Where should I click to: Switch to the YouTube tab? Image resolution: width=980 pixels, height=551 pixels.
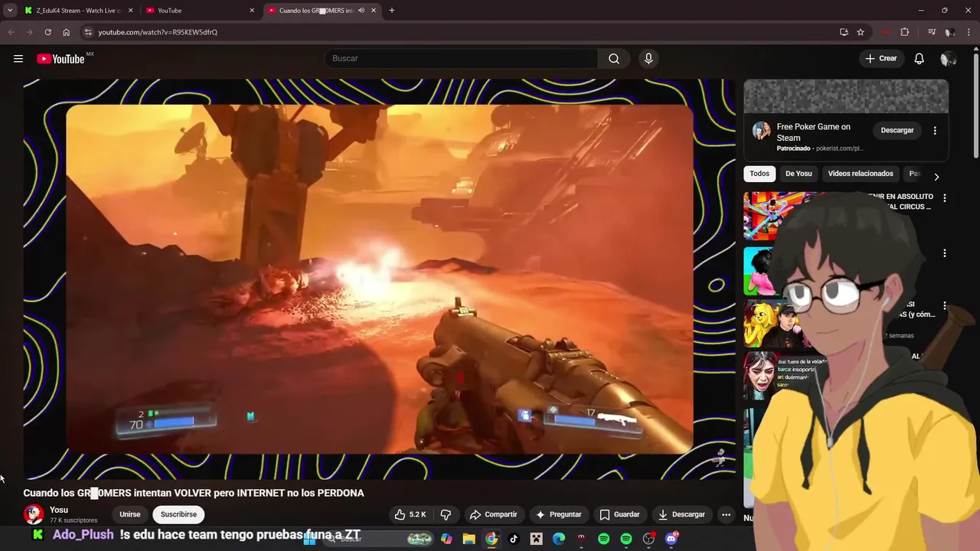pos(201,11)
